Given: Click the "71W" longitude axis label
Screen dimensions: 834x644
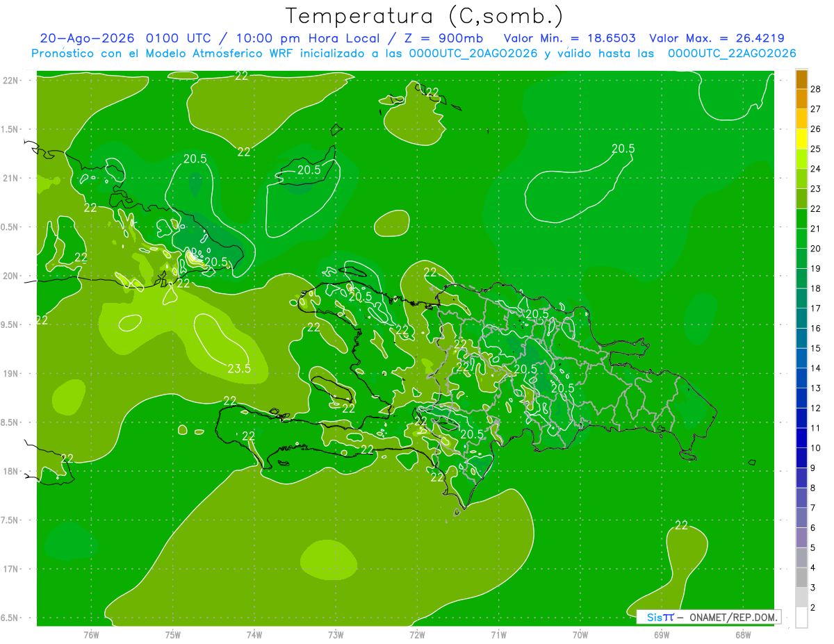Looking at the screenshot, I should [x=498, y=634].
